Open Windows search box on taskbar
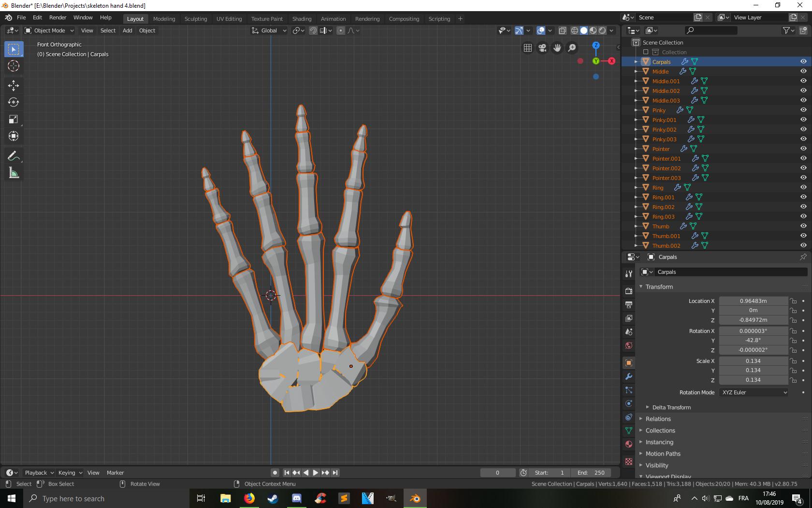Image resolution: width=812 pixels, height=508 pixels. (x=105, y=498)
